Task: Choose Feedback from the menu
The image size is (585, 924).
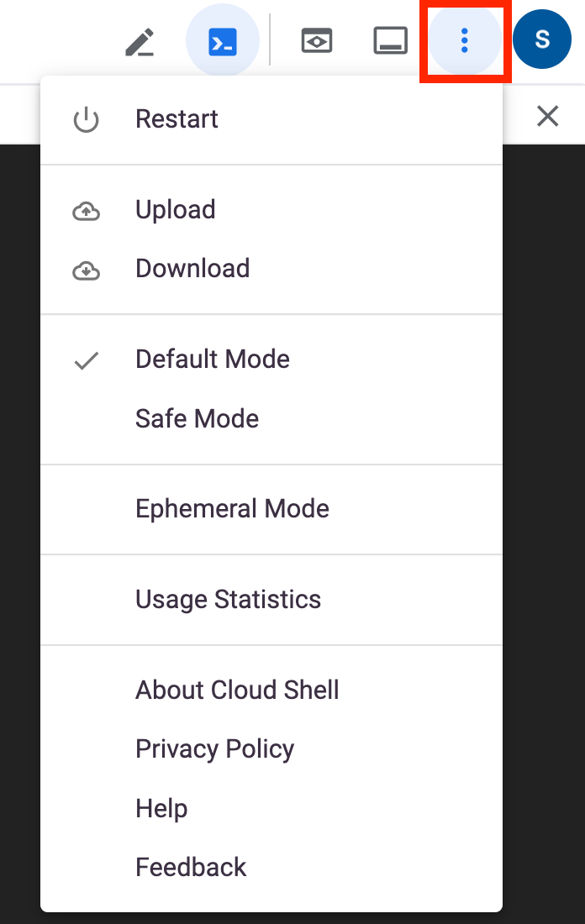Action: click(191, 867)
